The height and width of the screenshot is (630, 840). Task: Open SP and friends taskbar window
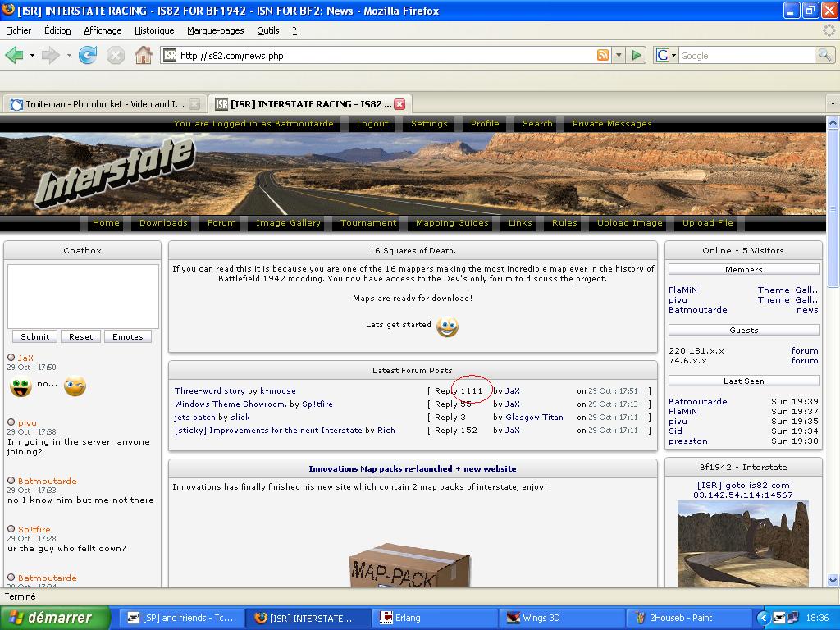coord(180,618)
